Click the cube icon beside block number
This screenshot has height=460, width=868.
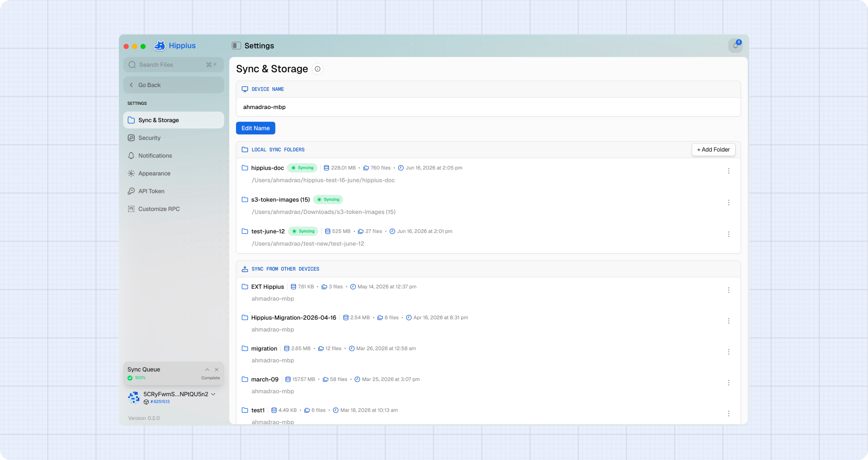[x=146, y=402]
